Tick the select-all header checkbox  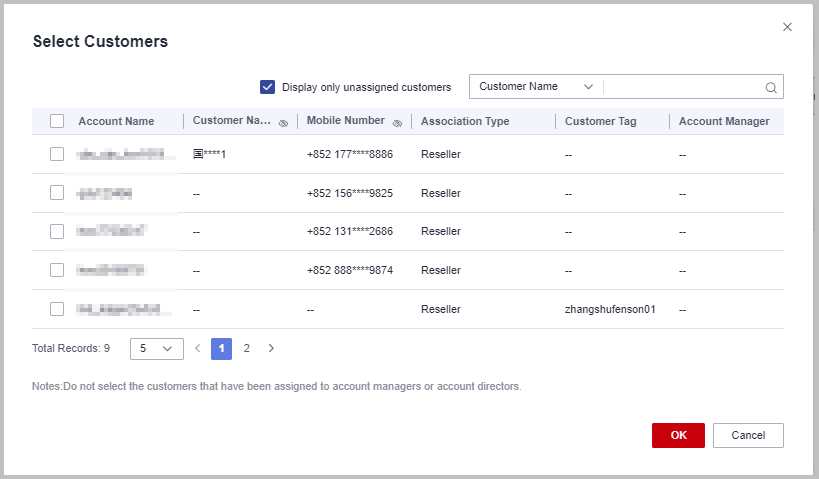point(57,121)
